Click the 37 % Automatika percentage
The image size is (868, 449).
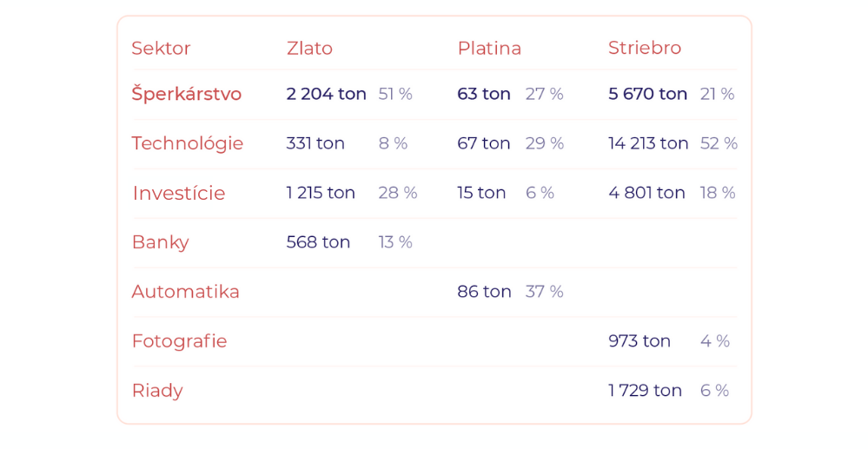544,292
